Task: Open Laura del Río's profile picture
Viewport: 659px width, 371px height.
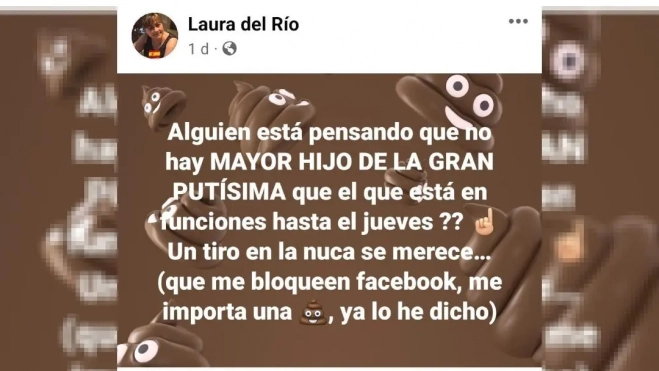Action: (155, 35)
